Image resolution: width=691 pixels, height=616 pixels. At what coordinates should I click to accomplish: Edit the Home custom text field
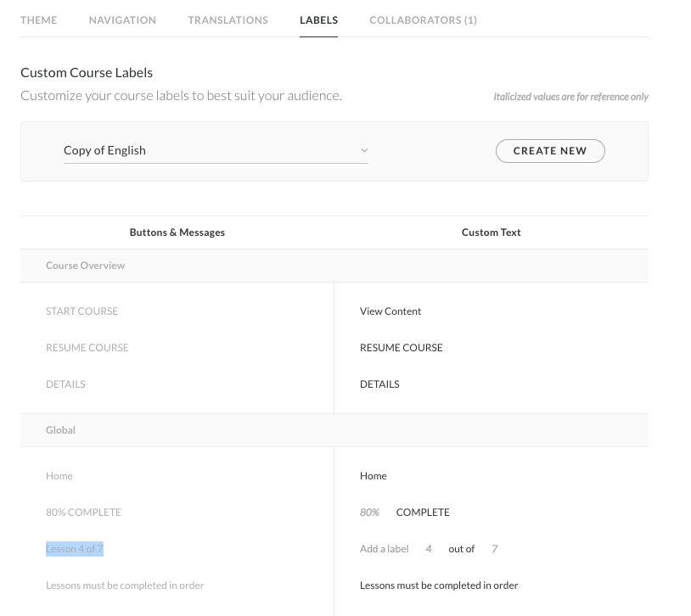click(x=374, y=476)
